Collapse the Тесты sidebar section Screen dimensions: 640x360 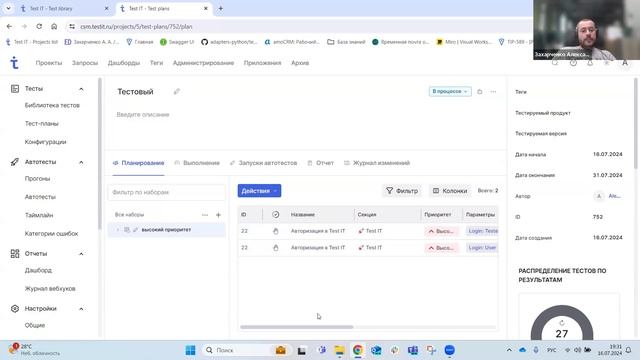(x=81, y=89)
